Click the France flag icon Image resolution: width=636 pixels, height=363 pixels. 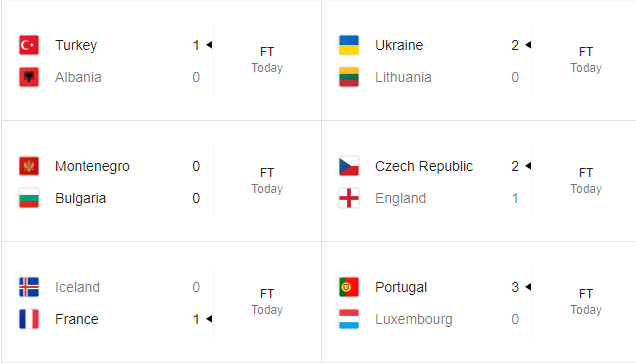tap(29, 319)
